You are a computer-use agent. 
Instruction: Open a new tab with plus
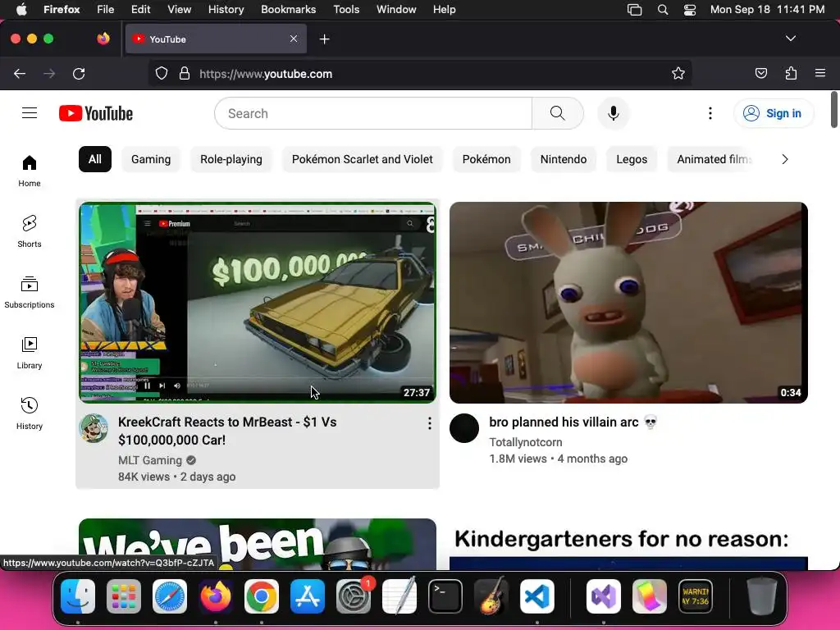324,39
